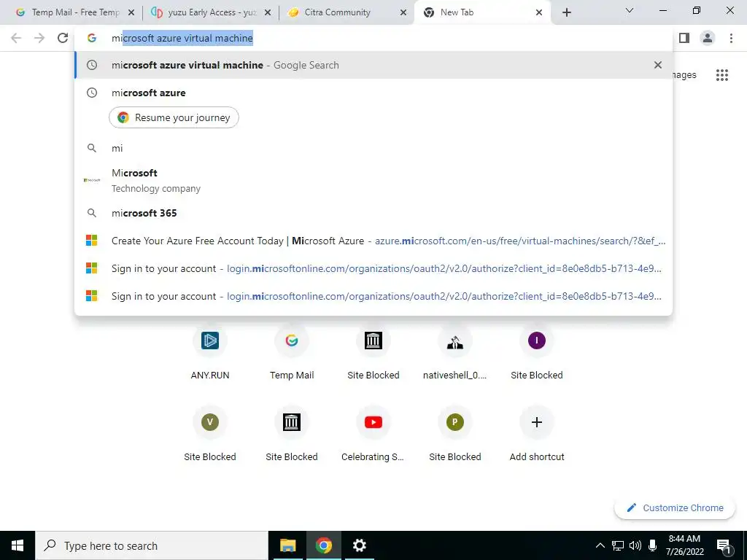This screenshot has width=747, height=560.
Task: Open the last Sign in to your account suggestion
Action: click(373, 296)
